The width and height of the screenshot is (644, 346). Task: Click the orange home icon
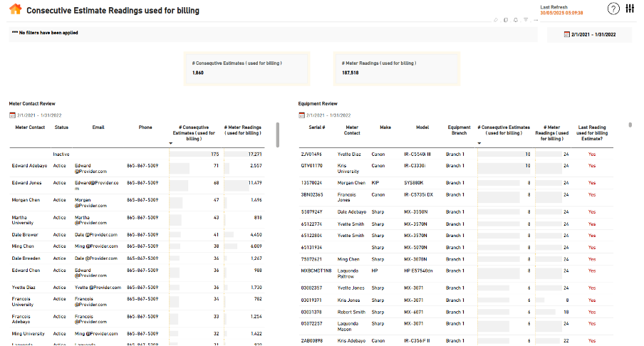click(16, 9)
